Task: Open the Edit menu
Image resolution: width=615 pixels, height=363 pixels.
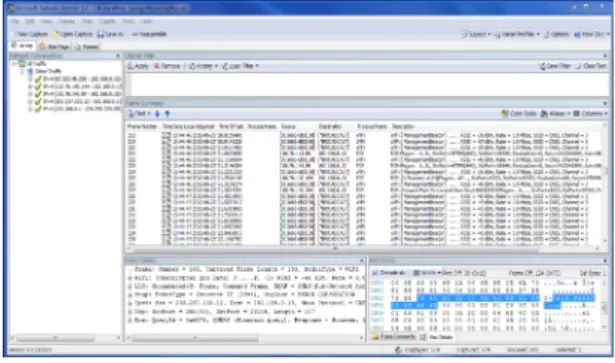Action: [x=30, y=22]
